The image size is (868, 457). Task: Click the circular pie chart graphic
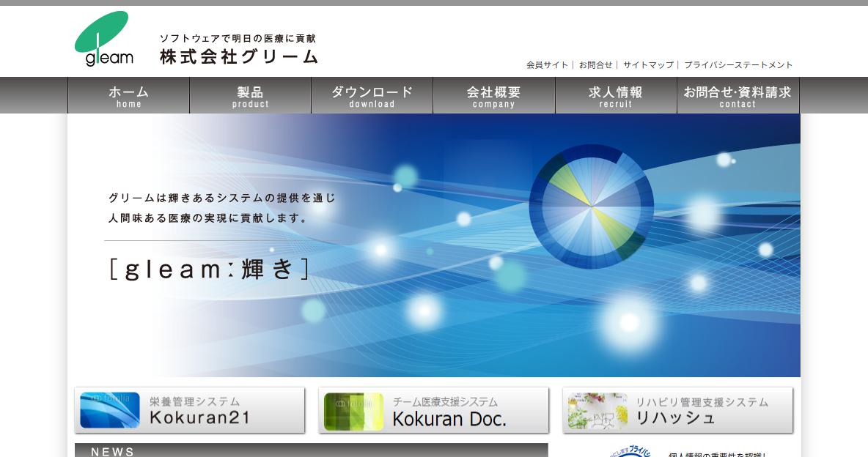coord(591,207)
